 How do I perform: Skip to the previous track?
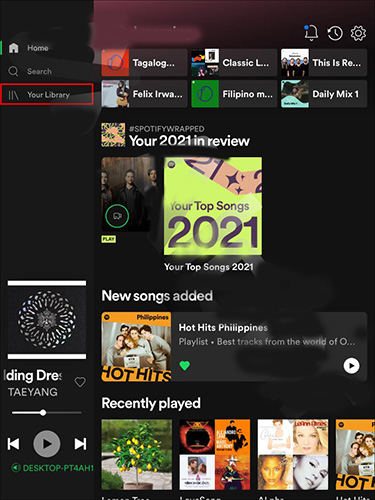13,444
